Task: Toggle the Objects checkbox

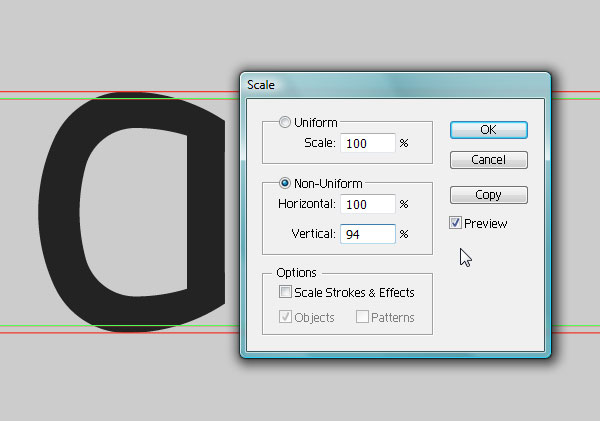Action: [285, 317]
